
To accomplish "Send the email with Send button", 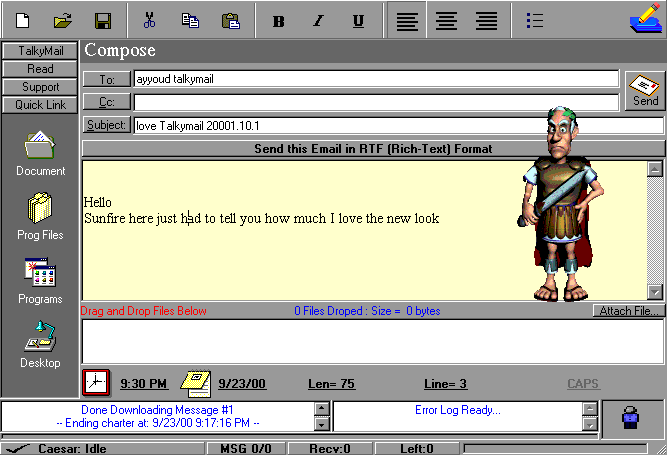I will (x=645, y=91).
